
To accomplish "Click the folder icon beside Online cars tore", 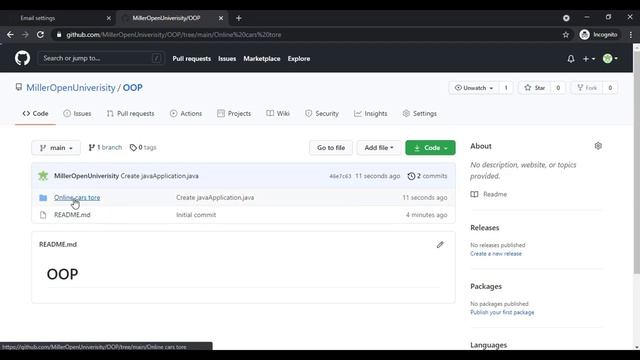I will coord(43,198).
